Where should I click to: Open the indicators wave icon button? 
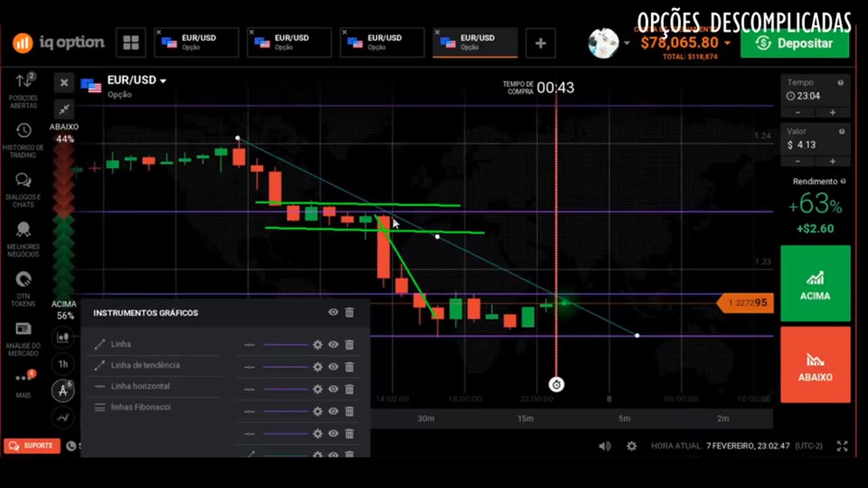[63, 418]
